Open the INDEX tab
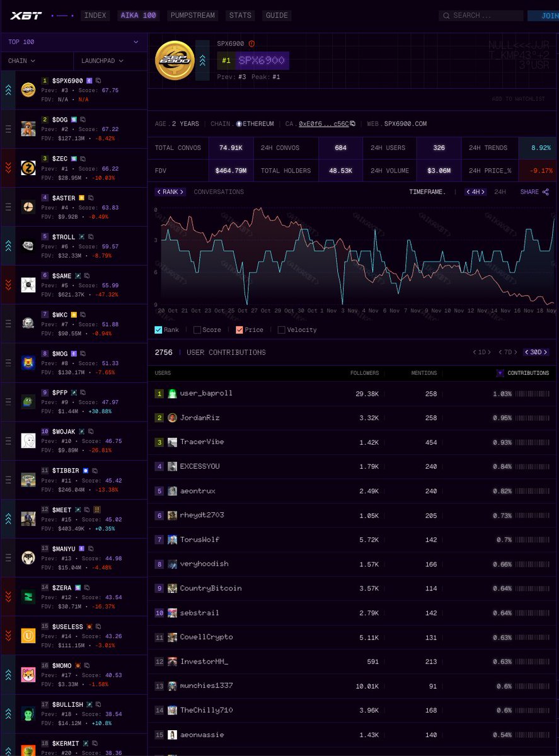 pos(95,15)
